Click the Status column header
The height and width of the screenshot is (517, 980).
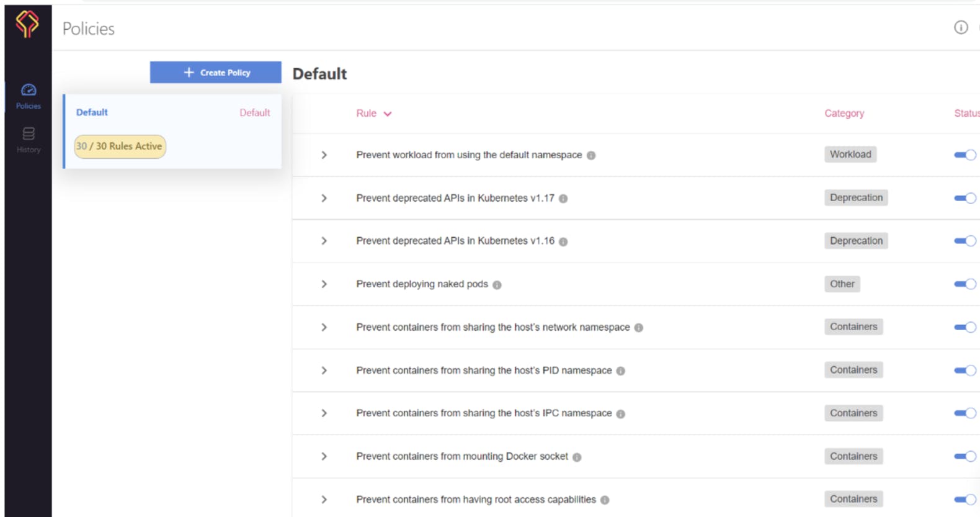point(967,114)
